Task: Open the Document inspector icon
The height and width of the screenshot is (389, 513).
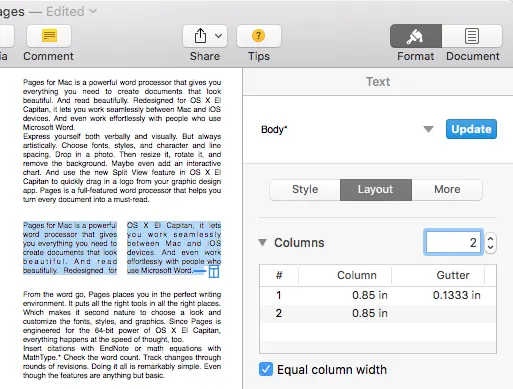Action: tap(472, 36)
